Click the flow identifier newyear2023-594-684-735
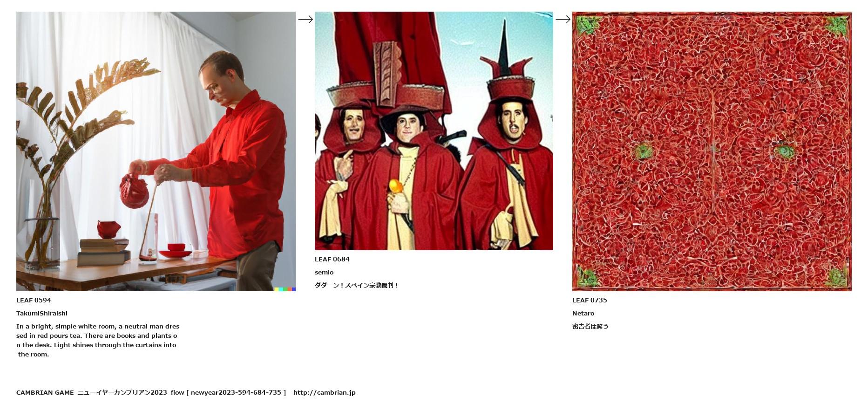The image size is (868, 404). tap(236, 392)
